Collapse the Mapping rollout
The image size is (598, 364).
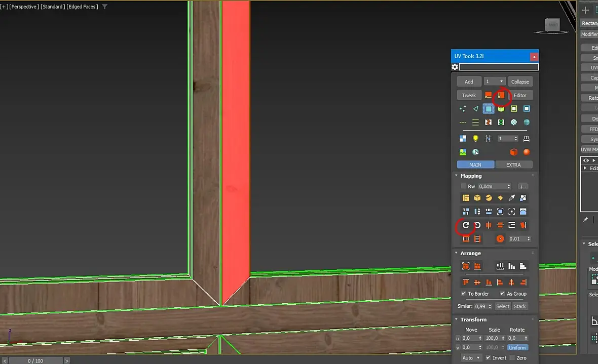coord(456,176)
